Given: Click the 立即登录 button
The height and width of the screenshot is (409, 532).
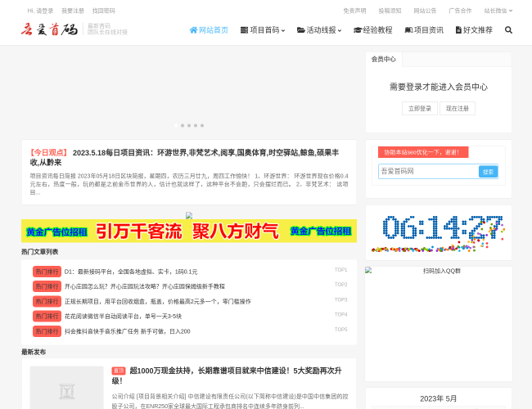Looking at the screenshot, I should (x=420, y=109).
